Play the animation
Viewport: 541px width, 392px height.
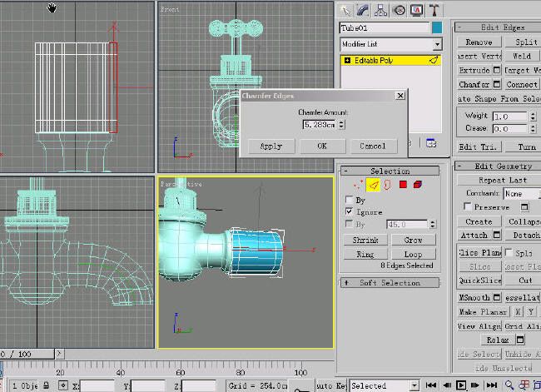[461, 385]
